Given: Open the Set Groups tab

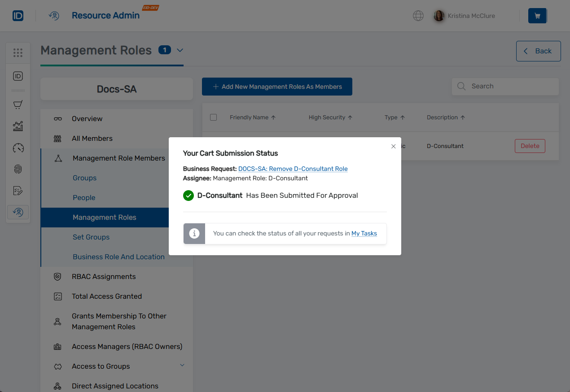Looking at the screenshot, I should click(91, 237).
